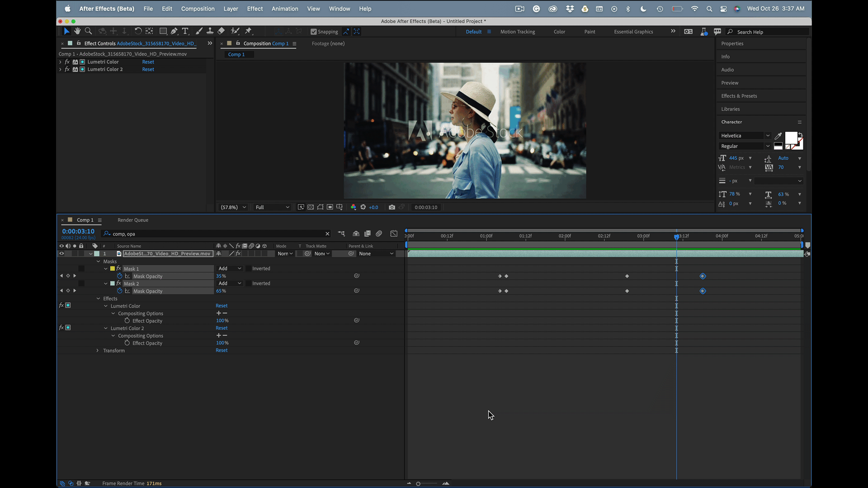Image resolution: width=868 pixels, height=488 pixels.
Task: Open the Motion Tracking workspace
Action: (517, 32)
